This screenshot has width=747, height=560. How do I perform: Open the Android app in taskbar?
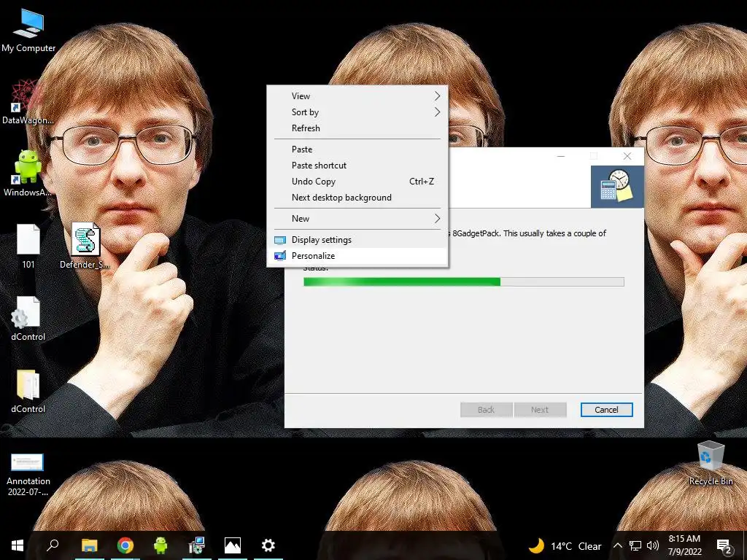click(x=160, y=545)
